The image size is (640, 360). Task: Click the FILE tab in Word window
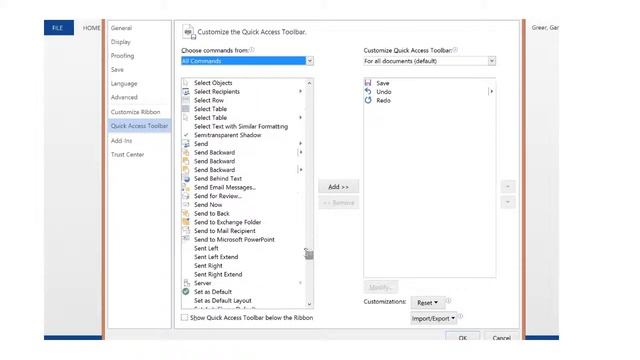click(59, 28)
